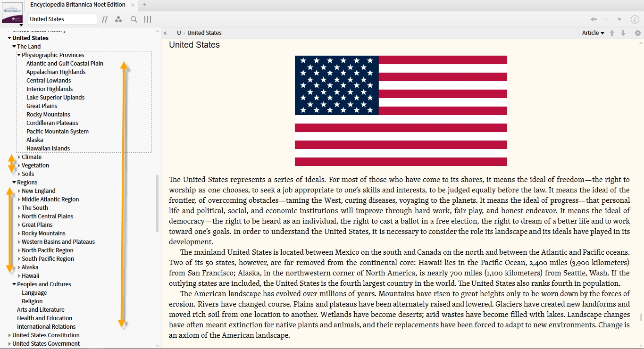Expand the Soils node arrow
The height and width of the screenshot is (349, 644).
pos(19,174)
